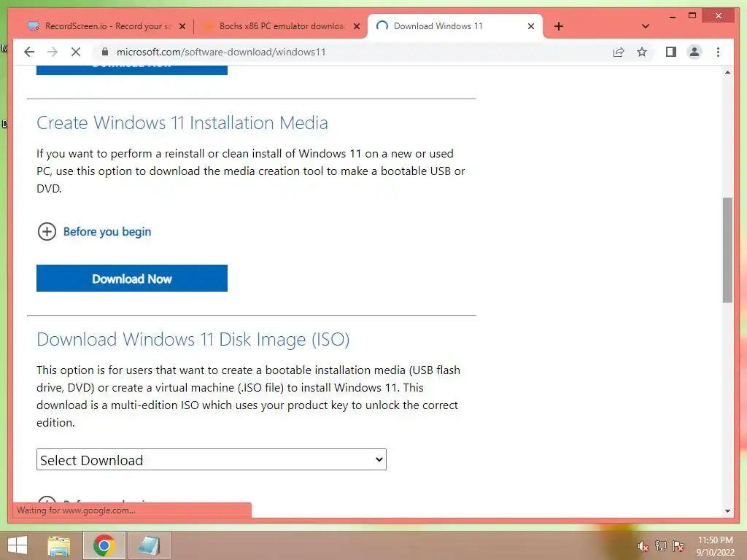747x560 pixels.
Task: Maximize the Chrome window
Action: (692, 16)
